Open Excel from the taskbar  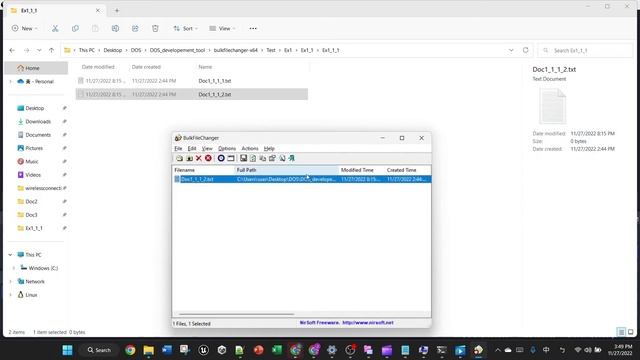(277, 350)
